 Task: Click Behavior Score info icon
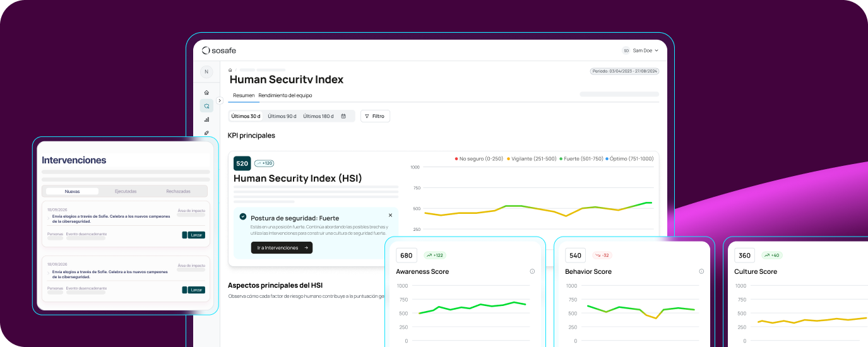click(701, 271)
